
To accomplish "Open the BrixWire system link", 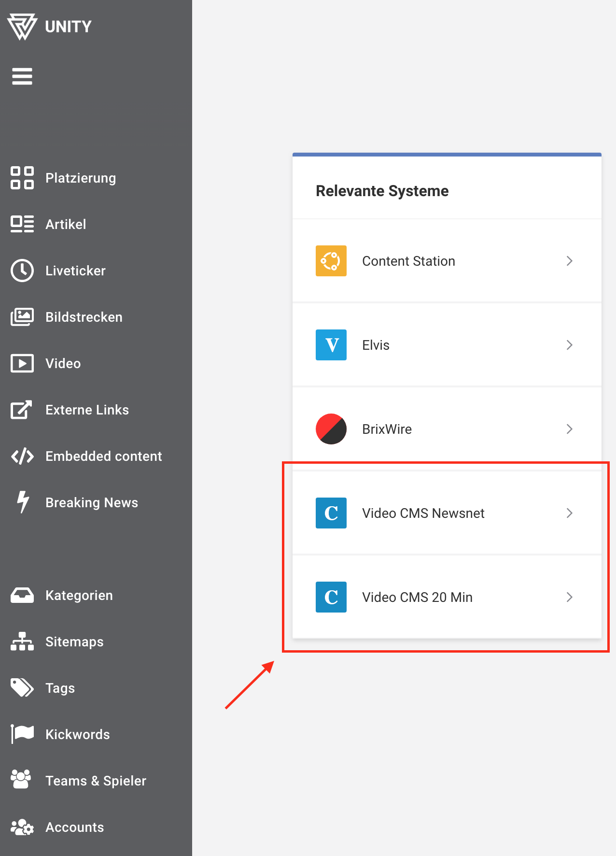I will (387, 429).
